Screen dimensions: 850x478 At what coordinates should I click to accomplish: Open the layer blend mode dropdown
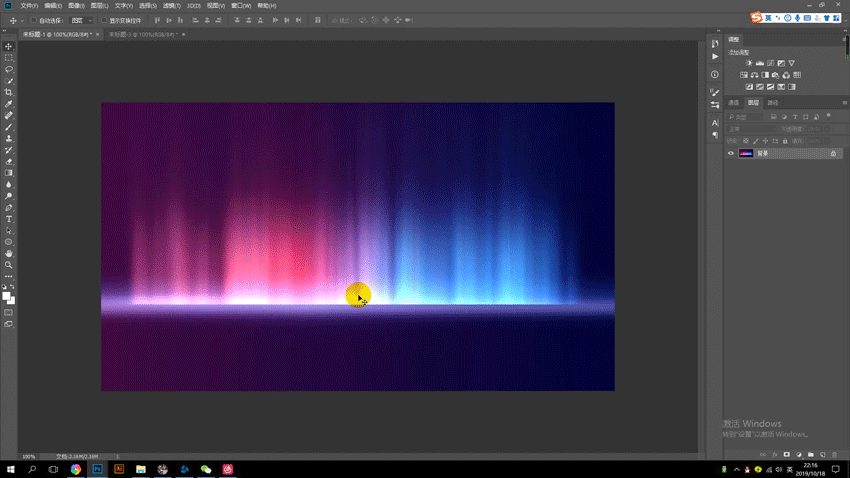pos(752,129)
